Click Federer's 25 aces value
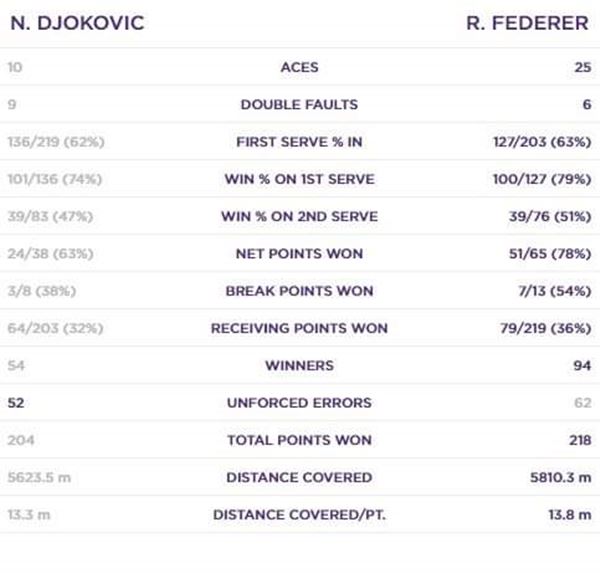Image resolution: width=600 pixels, height=573 pixels. coord(582,68)
